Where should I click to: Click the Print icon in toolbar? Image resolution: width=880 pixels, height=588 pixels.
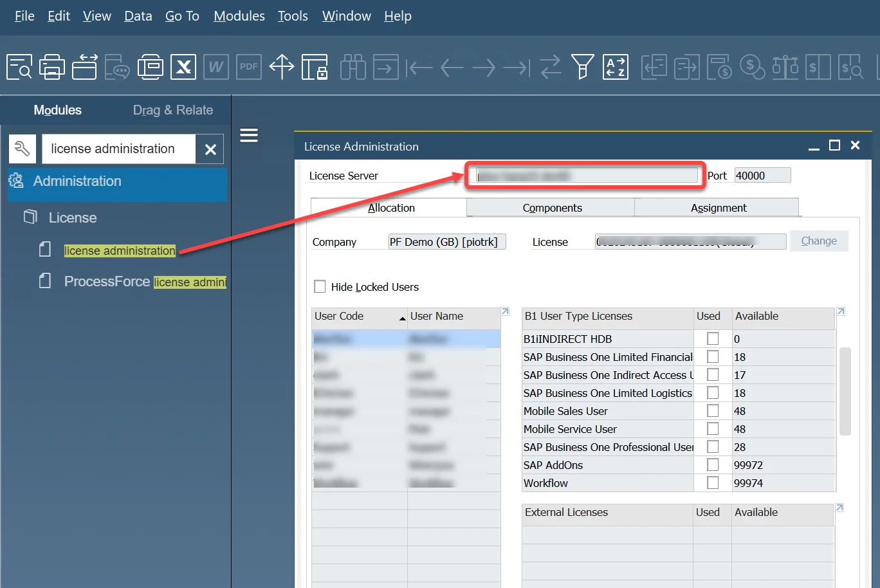(x=51, y=67)
